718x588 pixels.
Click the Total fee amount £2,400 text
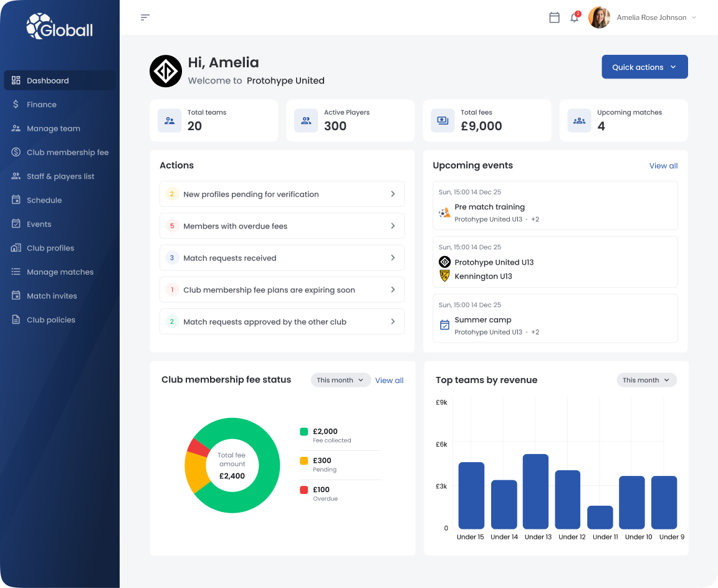(x=232, y=465)
